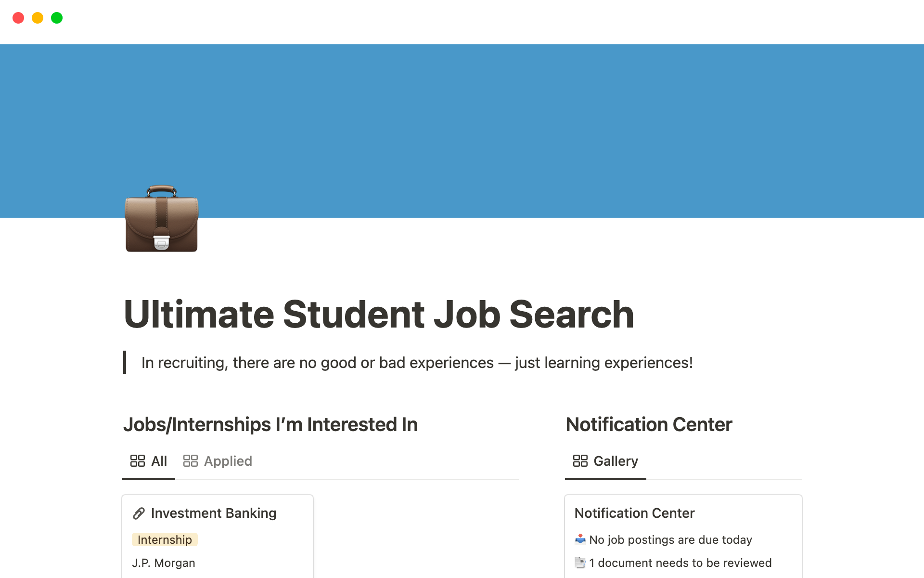
Task: Click the link icon beside Investment Banking
Action: coord(139,513)
